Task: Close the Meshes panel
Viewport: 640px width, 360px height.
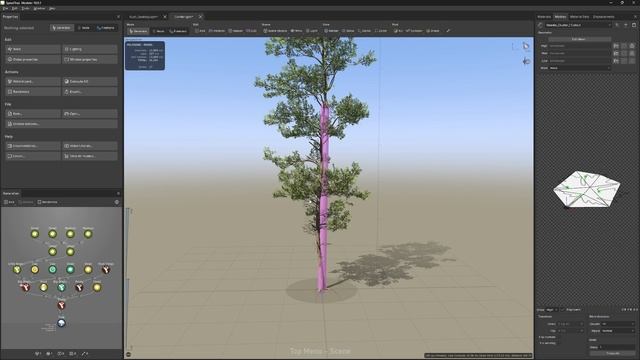Action: pyautogui.click(x=635, y=17)
